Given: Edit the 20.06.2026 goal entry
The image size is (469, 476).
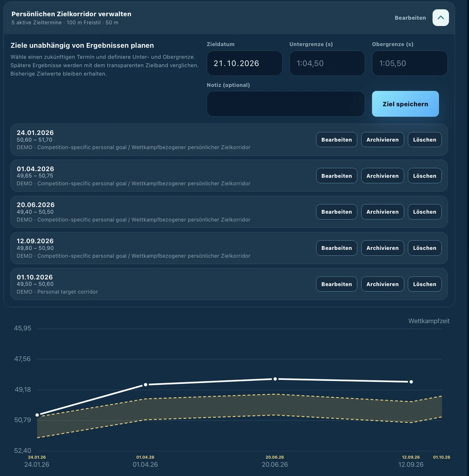Looking at the screenshot, I should click(336, 212).
